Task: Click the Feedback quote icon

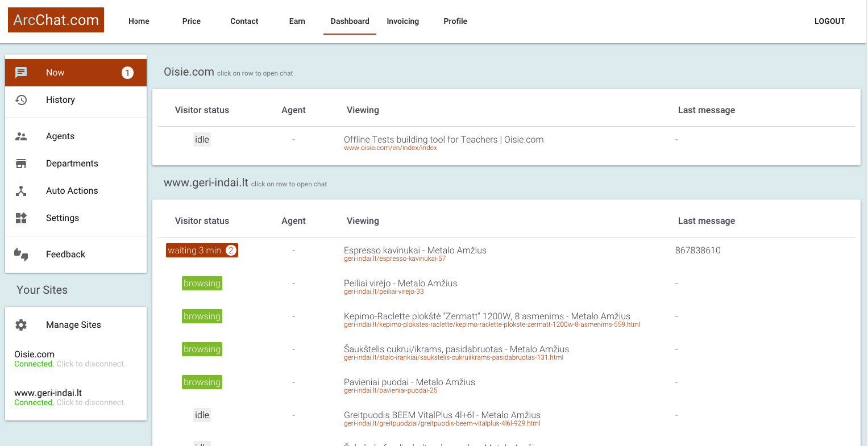Action: (x=22, y=254)
